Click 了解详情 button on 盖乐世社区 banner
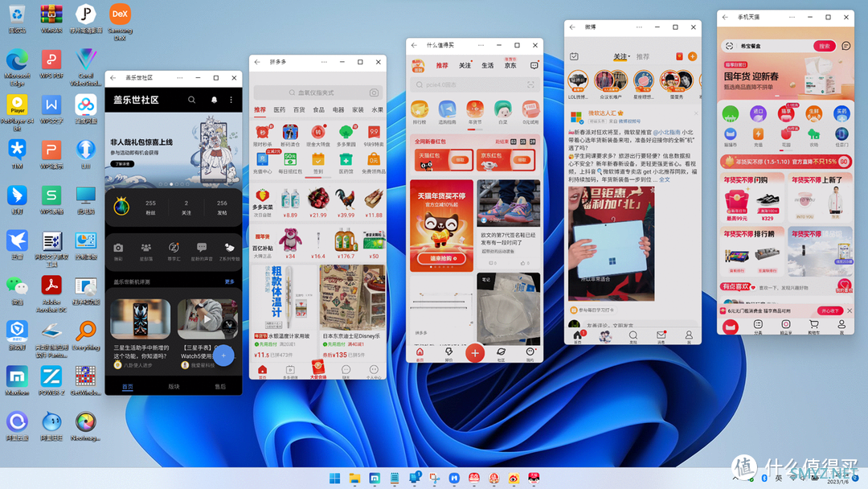Viewport: 868px width, 489px height. pyautogui.click(x=122, y=164)
